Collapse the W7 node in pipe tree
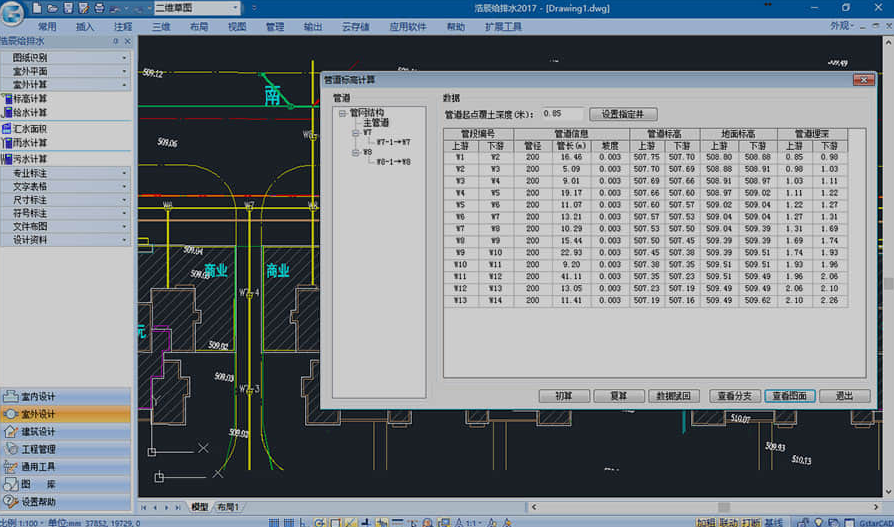This screenshot has width=894, height=527. [355, 133]
